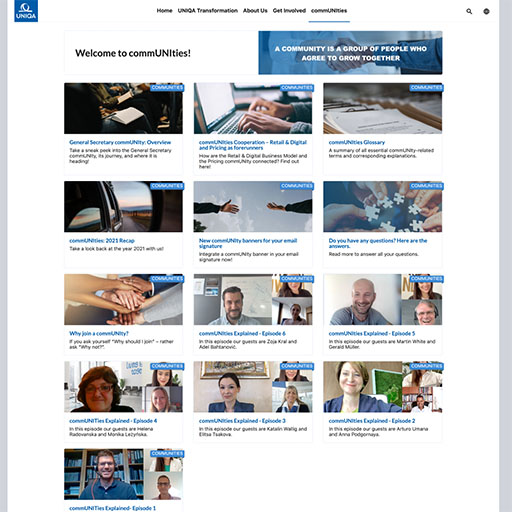Click the community handshake banner image
Viewport: 512px width, 512px height.
pyautogui.click(x=350, y=53)
